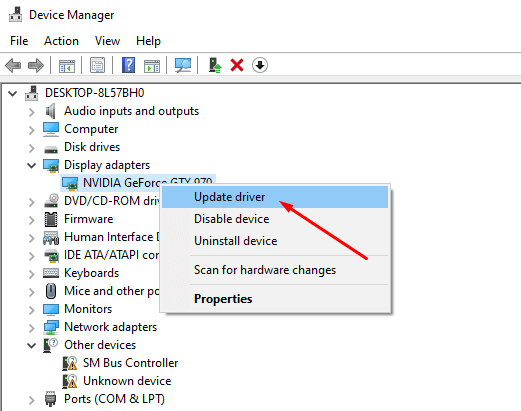
Task: Open the Action menu
Action: coord(61,41)
